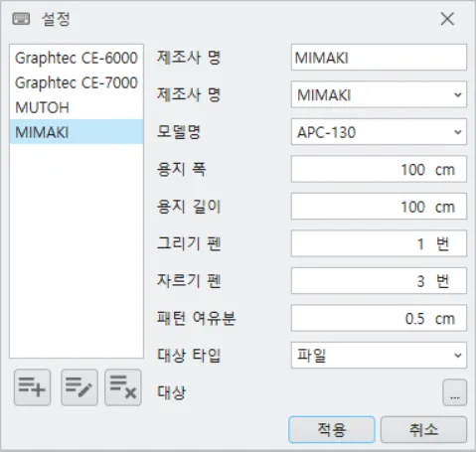
Task: Expand the 모델명 APC-130 dropdown
Action: click(x=379, y=132)
